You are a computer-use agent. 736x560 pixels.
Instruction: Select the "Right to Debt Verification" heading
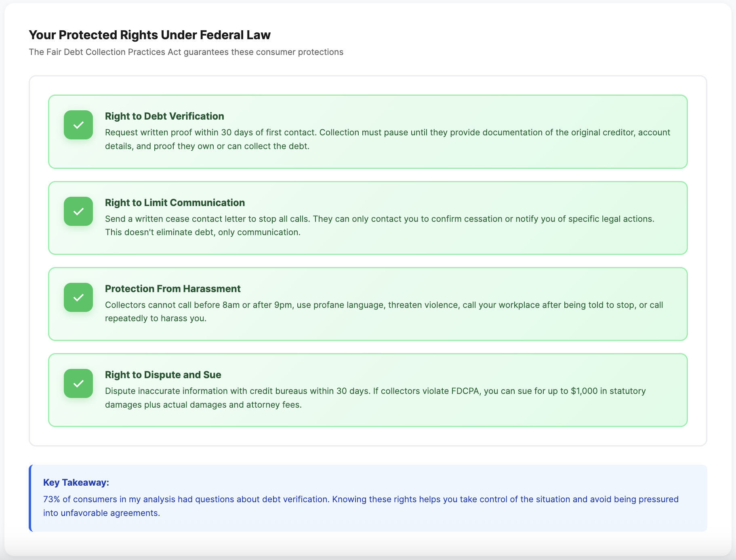coord(164,116)
